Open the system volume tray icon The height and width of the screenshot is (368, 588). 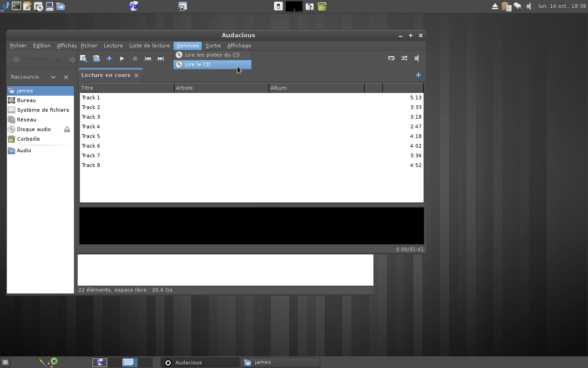pos(530,6)
